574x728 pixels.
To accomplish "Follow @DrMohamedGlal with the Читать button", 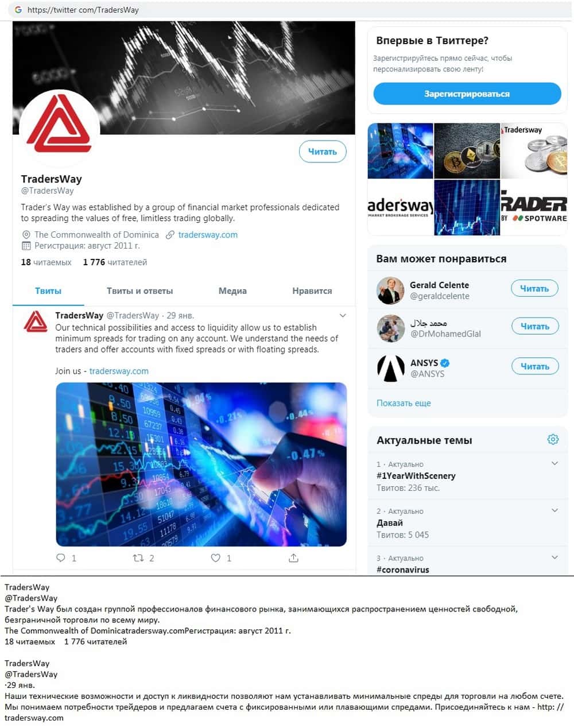I will [534, 326].
